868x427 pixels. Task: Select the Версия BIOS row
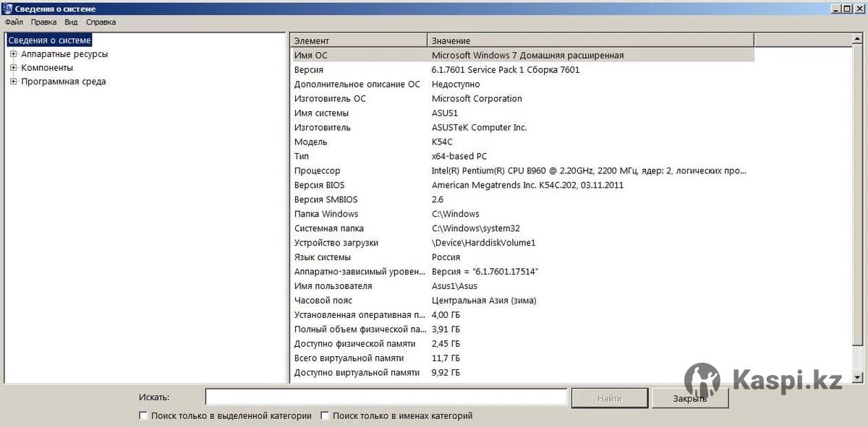(522, 185)
